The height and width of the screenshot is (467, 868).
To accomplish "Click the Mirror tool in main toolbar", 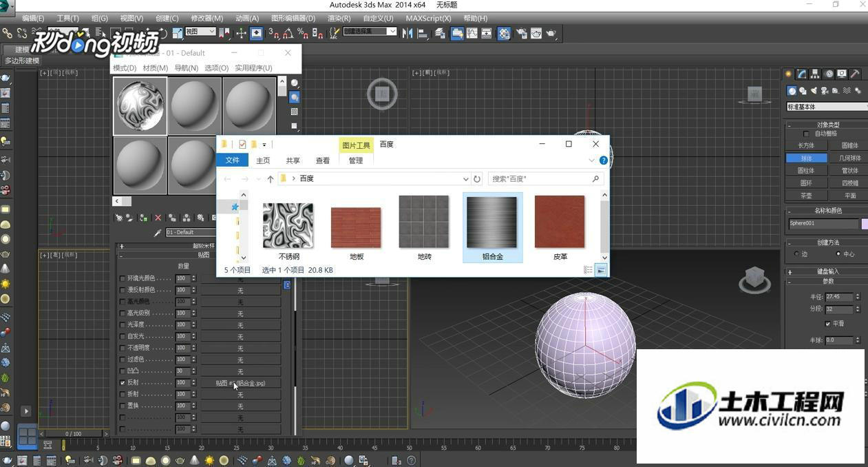I will [407, 33].
